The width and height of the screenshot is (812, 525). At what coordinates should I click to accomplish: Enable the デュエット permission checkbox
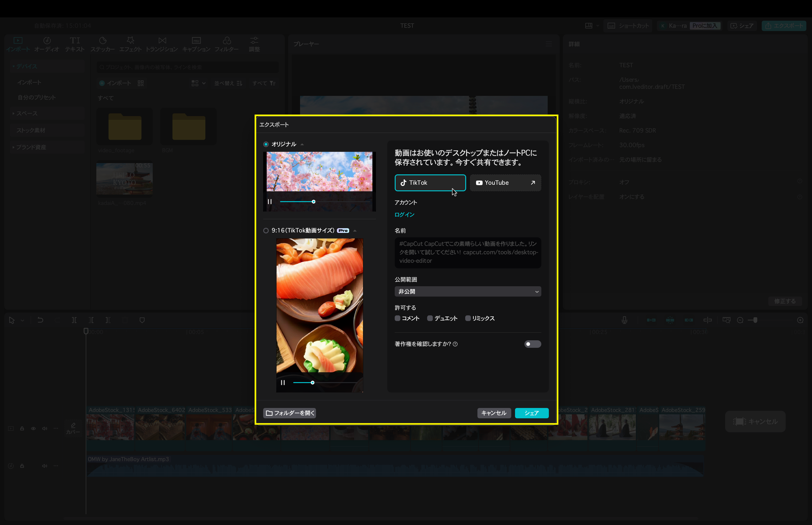(430, 318)
